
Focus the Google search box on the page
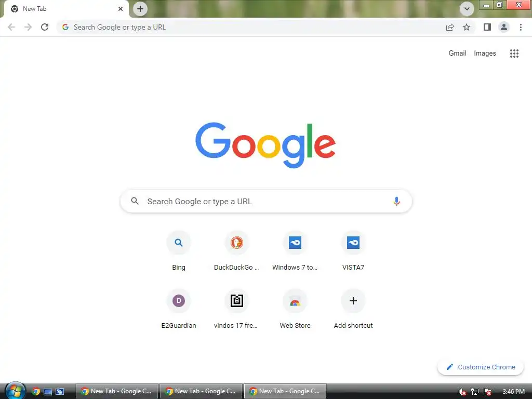coord(266,201)
